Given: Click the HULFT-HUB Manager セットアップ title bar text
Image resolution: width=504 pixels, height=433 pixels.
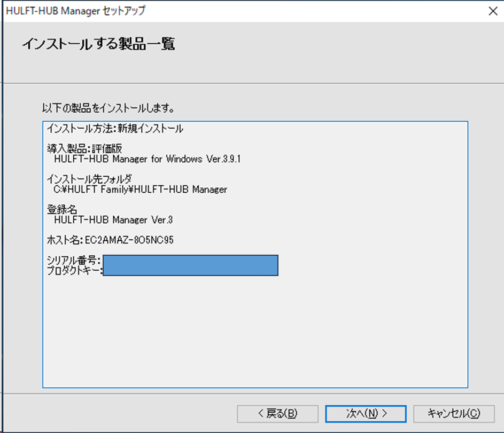Looking at the screenshot, I should click(76, 11).
